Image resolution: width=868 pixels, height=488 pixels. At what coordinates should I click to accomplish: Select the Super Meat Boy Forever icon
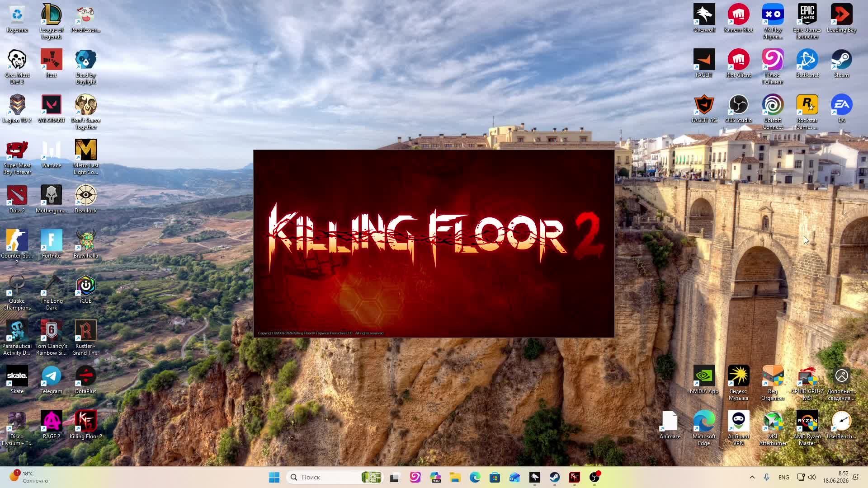tap(17, 157)
